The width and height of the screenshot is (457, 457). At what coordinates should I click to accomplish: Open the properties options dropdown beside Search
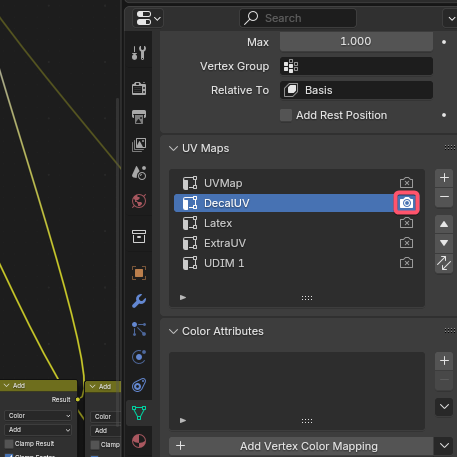(x=450, y=18)
